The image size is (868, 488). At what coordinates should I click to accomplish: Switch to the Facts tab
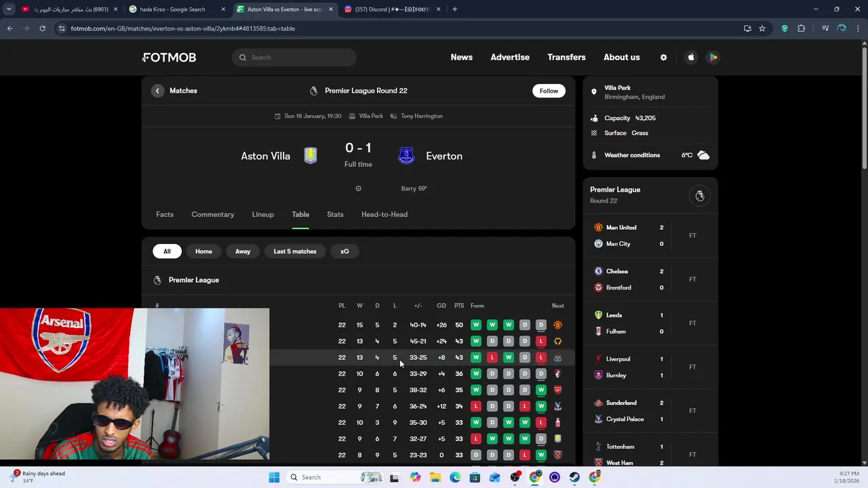pyautogui.click(x=165, y=215)
